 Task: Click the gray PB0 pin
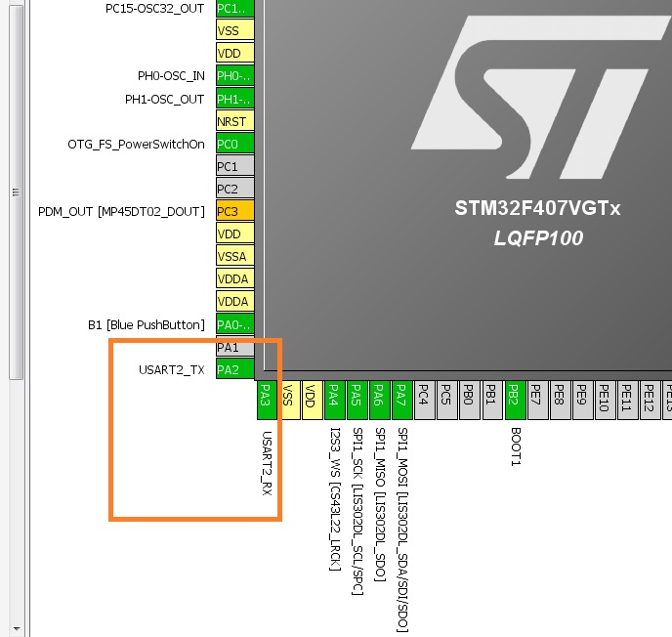(x=469, y=400)
